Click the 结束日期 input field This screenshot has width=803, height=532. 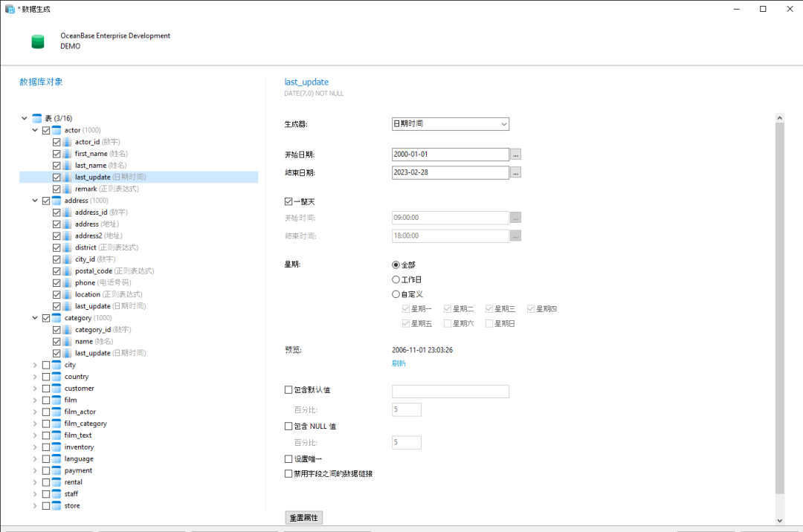click(x=450, y=173)
